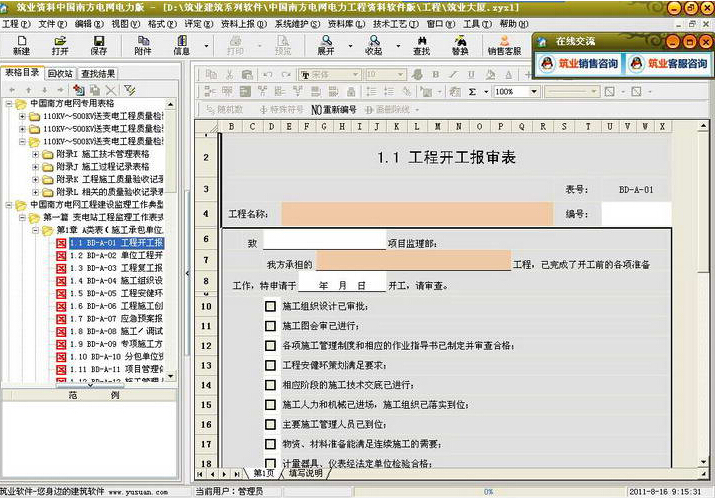This screenshot has height=498, width=718.
Task: Click the 附件 (Attachment) toolbar icon
Action: tap(143, 44)
